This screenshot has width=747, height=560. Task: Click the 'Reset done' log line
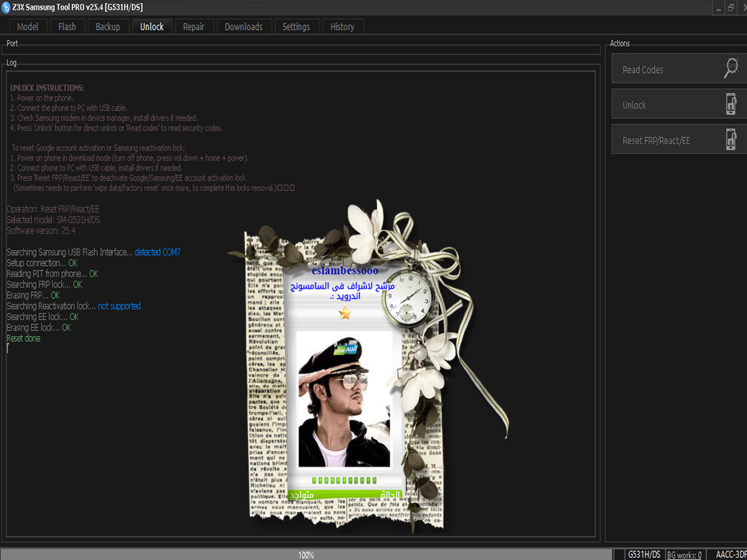(x=23, y=338)
